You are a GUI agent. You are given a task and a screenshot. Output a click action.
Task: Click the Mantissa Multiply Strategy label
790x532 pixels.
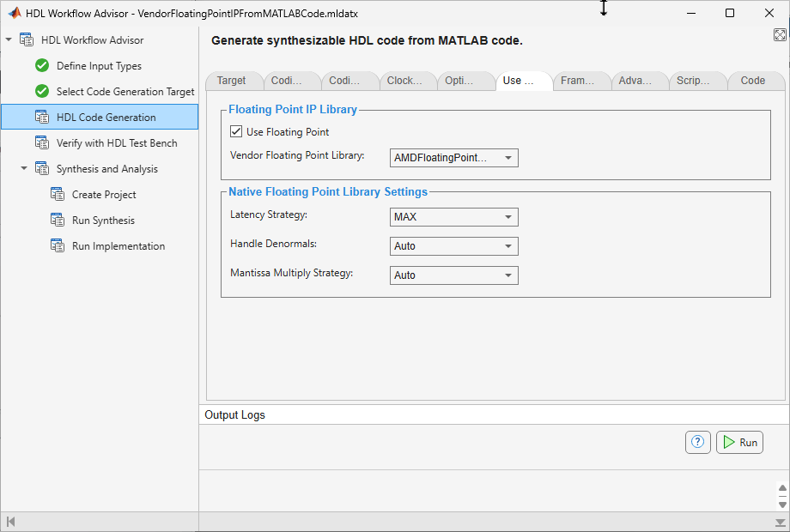(292, 273)
